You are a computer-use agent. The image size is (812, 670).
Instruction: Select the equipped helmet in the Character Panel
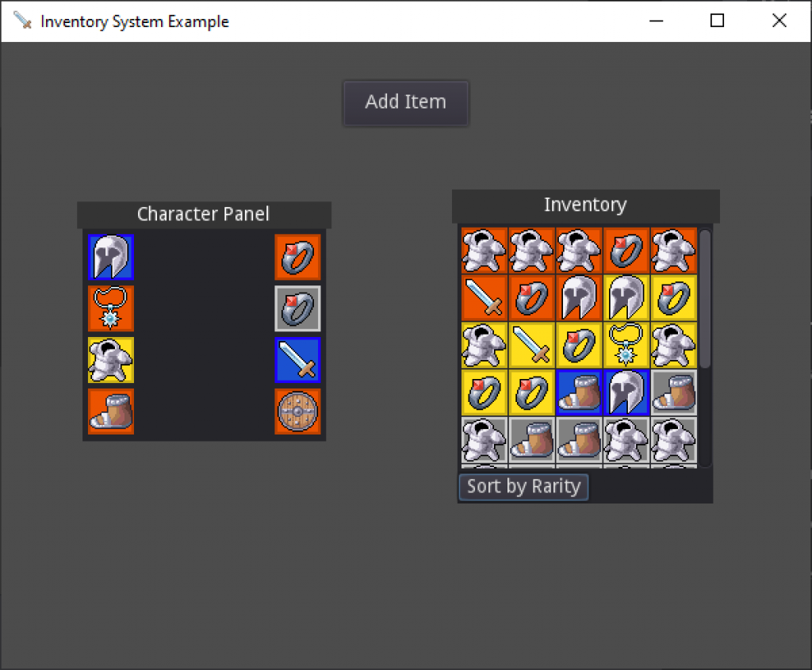111,257
